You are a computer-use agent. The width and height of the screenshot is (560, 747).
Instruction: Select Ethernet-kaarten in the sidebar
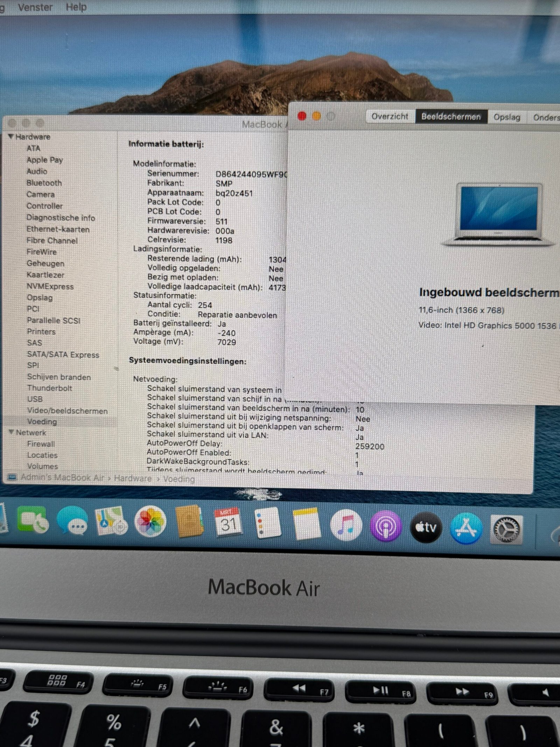(58, 229)
